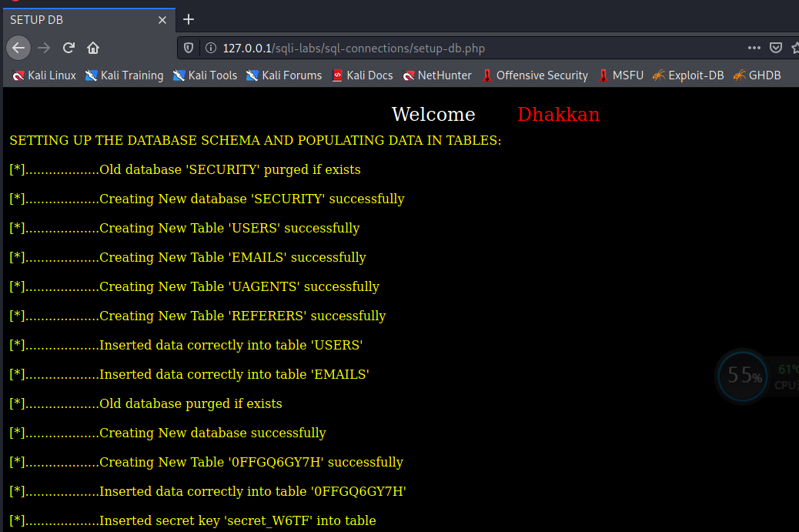799x532 pixels.
Task: Open the site information panel
Action: 211,47
